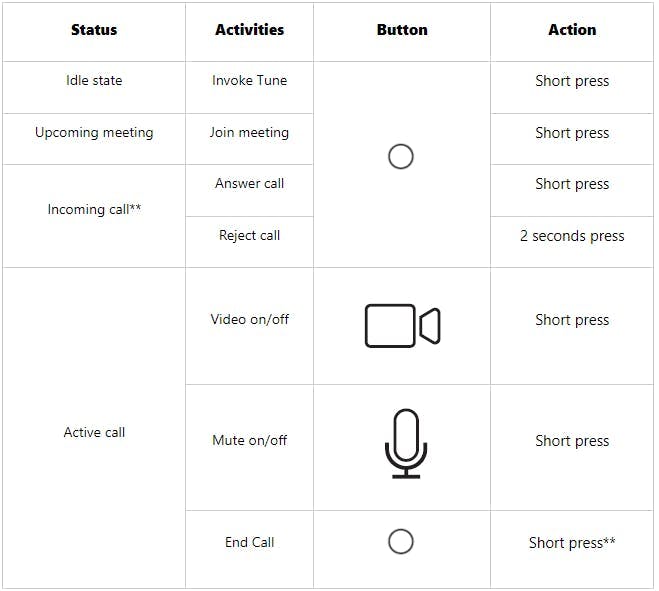Select the Status column header
The image size is (659, 591).
94,30
